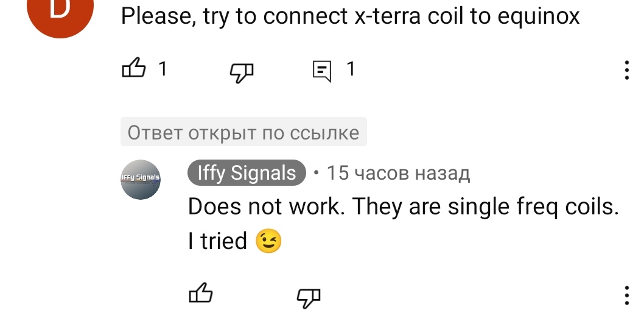Click the word 'equinox' in comment
The width and height of the screenshot is (644, 324).
538,16
